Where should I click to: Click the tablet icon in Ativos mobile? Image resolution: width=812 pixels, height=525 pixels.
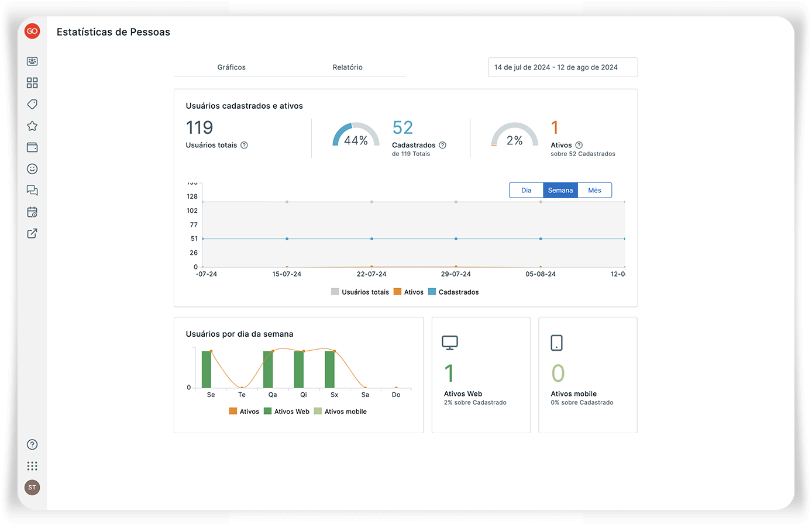point(557,343)
